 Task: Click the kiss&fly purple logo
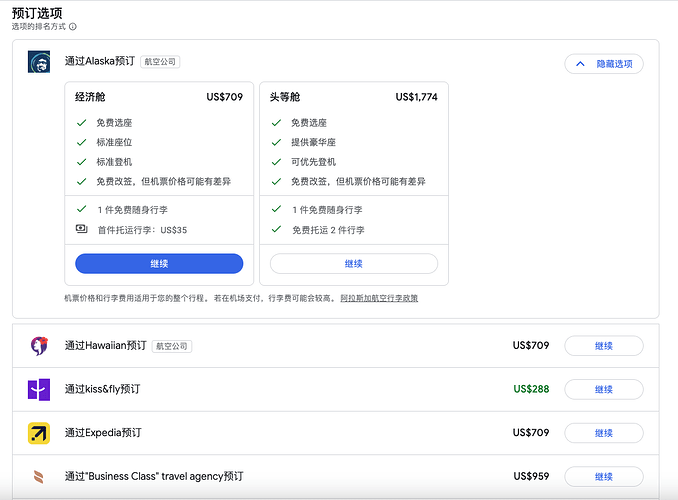pos(39,389)
